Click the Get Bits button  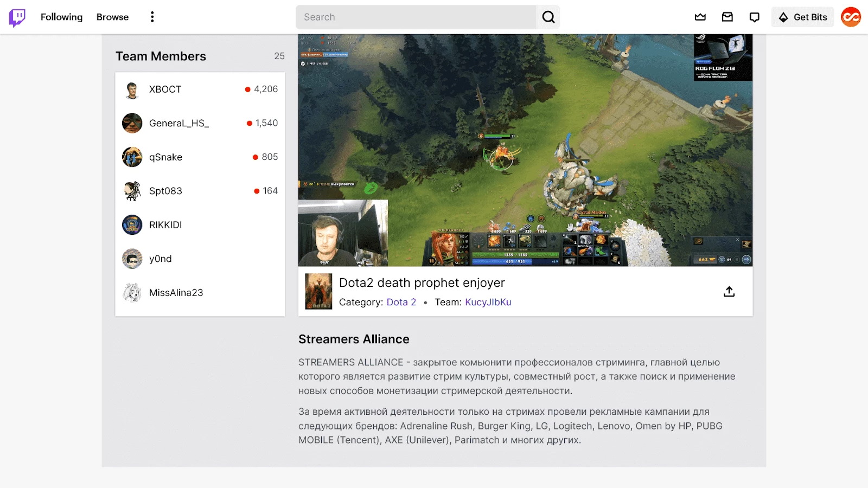coord(803,17)
